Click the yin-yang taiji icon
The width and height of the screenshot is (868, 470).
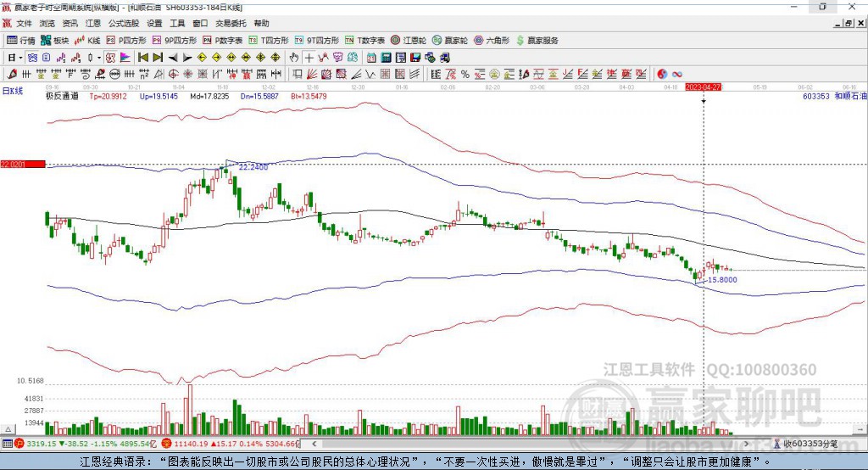(x=661, y=74)
